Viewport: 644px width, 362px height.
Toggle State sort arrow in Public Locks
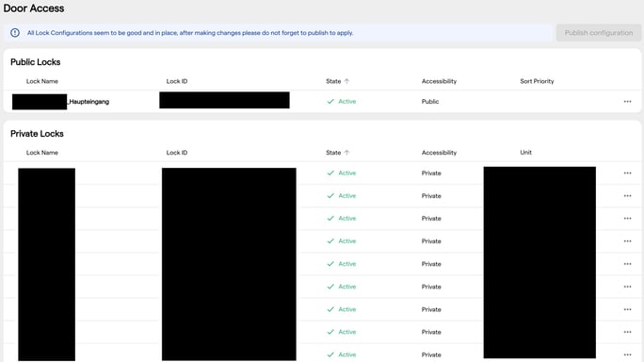(346, 81)
